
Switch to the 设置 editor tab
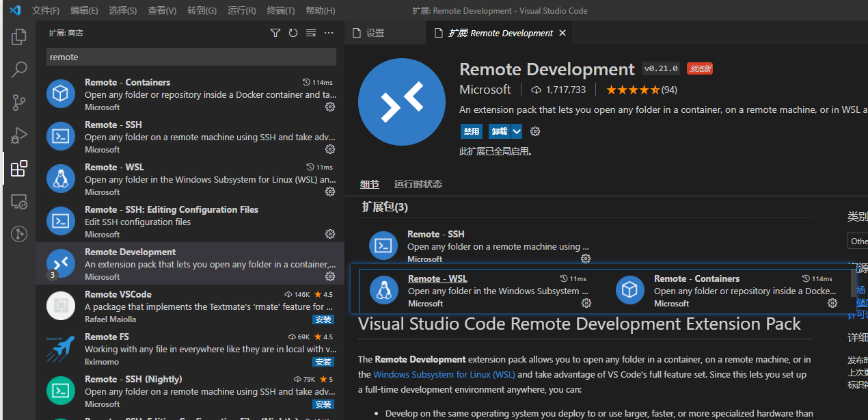coord(385,33)
